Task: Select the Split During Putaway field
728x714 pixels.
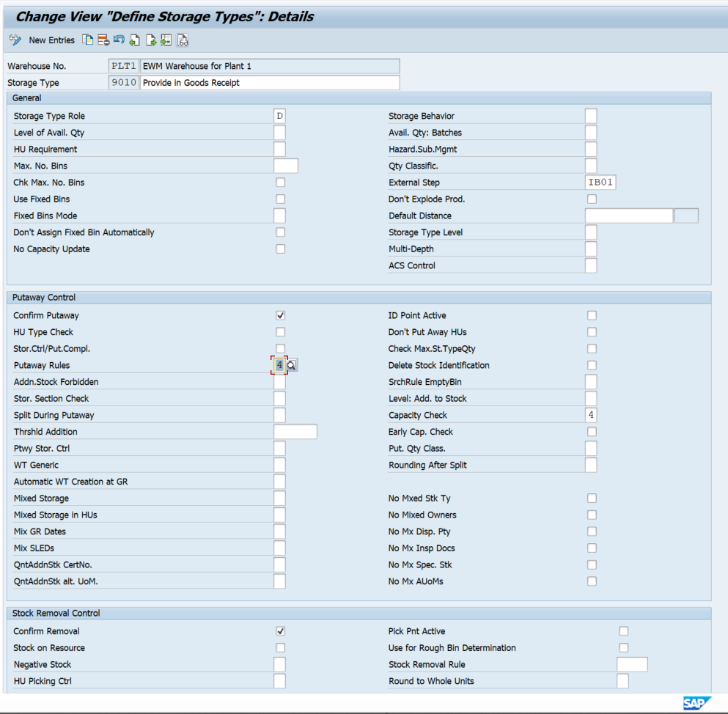Action: 279,415
